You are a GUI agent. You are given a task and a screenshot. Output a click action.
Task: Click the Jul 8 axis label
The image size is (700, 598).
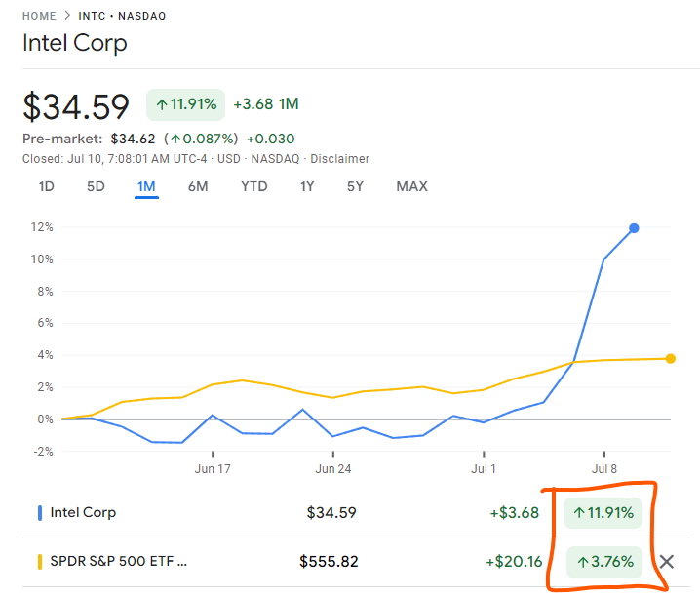[x=604, y=469]
